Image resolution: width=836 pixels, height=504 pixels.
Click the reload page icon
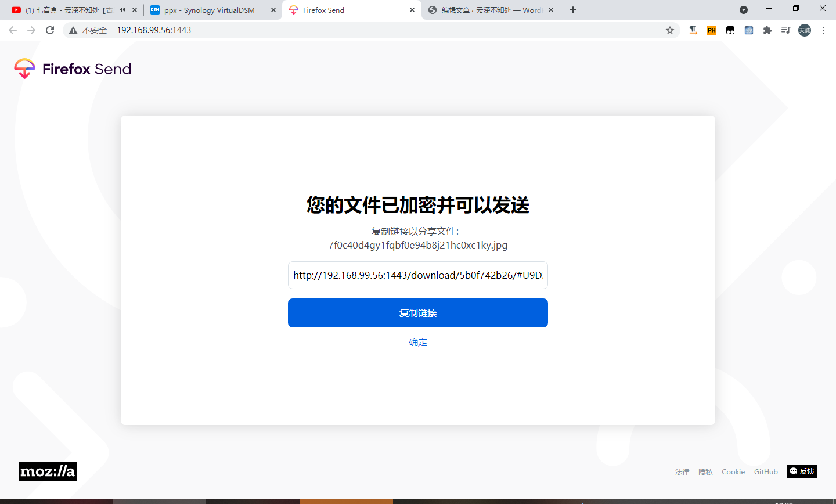[49, 30]
